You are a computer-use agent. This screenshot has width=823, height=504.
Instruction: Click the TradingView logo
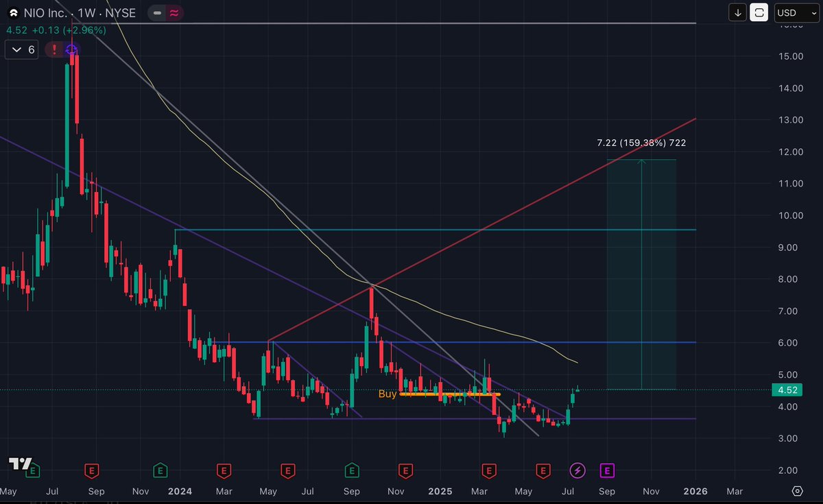21,464
